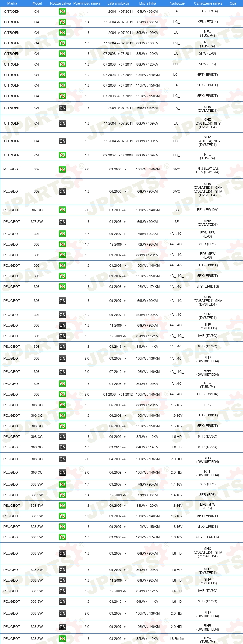This screenshot has width=243, height=644.
Task: Click petrol icon in Peugeot 308 SW Bioflex row
Action: pos(62,639)
